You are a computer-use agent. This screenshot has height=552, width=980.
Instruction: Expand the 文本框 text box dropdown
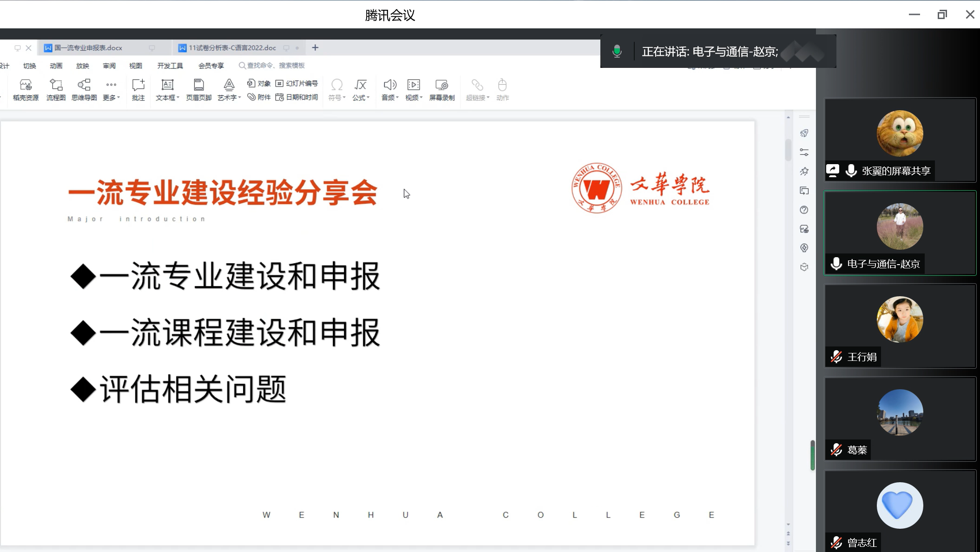tap(178, 98)
